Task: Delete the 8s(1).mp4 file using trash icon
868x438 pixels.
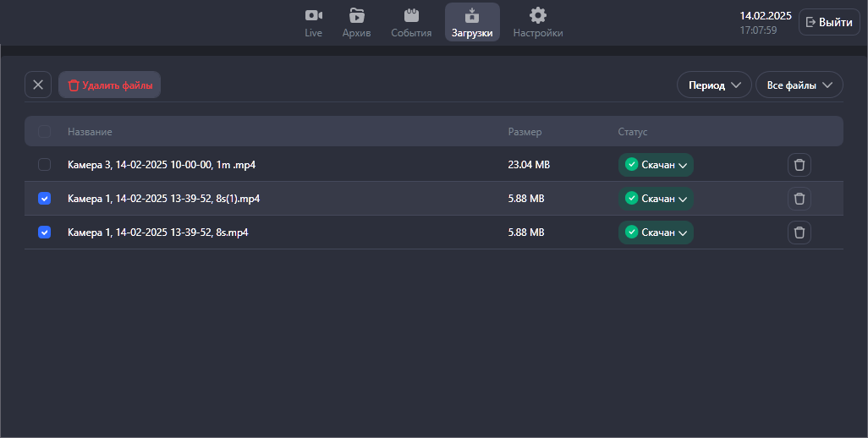Action: pos(799,199)
